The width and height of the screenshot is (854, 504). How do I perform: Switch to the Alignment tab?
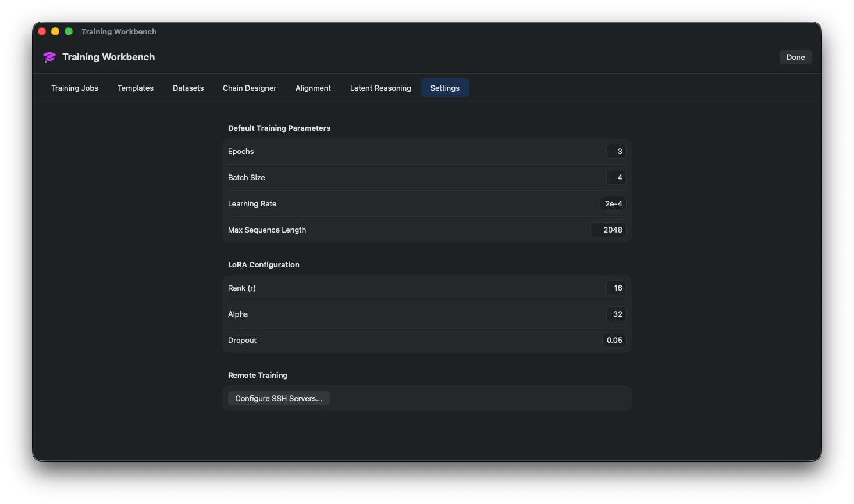pyautogui.click(x=313, y=88)
